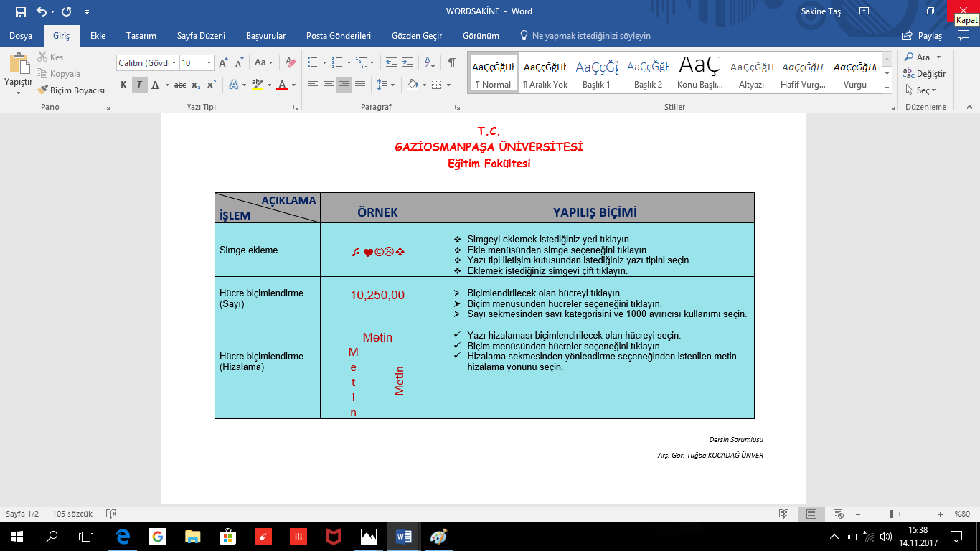This screenshot has width=980, height=551.
Task: Apply the Normal style
Action: pyautogui.click(x=493, y=73)
